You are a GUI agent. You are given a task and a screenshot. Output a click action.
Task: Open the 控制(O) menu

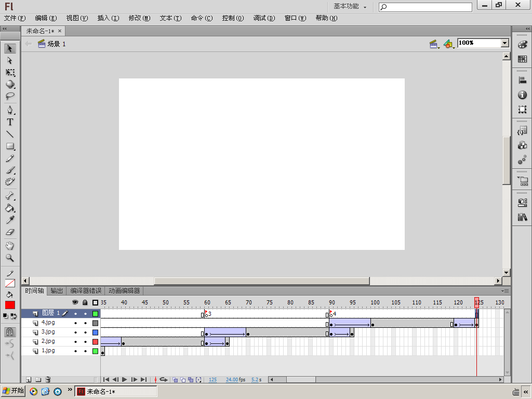pos(233,18)
